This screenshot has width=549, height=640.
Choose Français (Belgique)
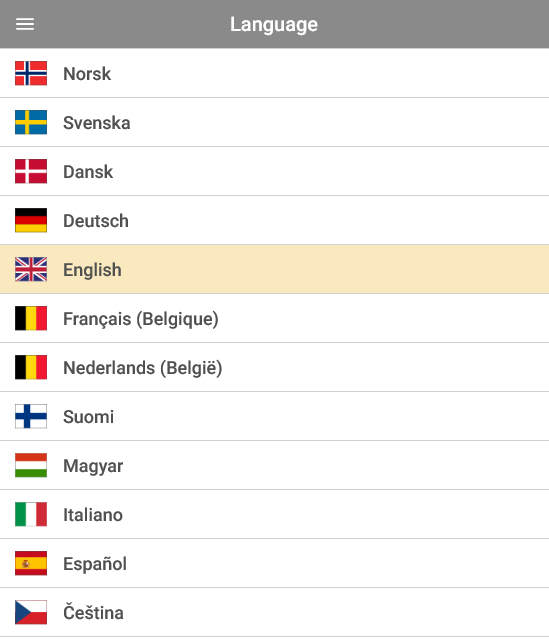(x=274, y=318)
